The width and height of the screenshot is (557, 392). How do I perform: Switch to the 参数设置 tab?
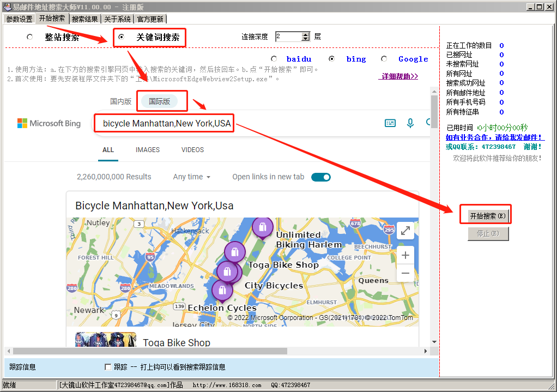point(19,19)
